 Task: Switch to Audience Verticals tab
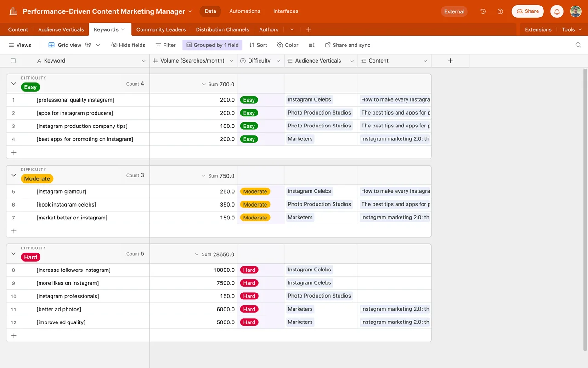click(x=61, y=29)
